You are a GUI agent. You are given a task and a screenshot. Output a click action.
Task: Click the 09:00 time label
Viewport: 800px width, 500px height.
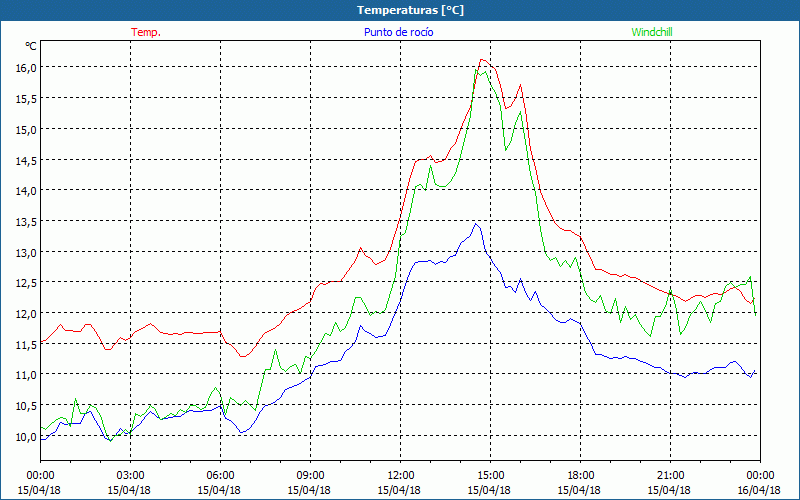310,475
